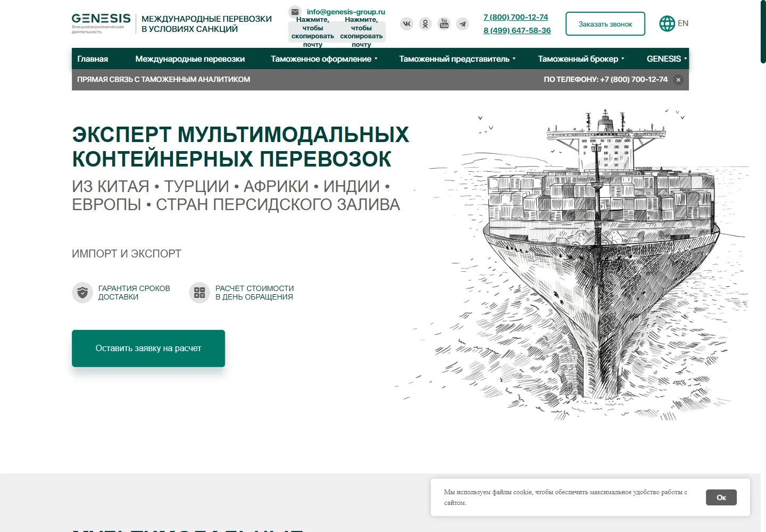
Task: Expand the Таможенный представитель dropdown menu
Action: coord(457,59)
